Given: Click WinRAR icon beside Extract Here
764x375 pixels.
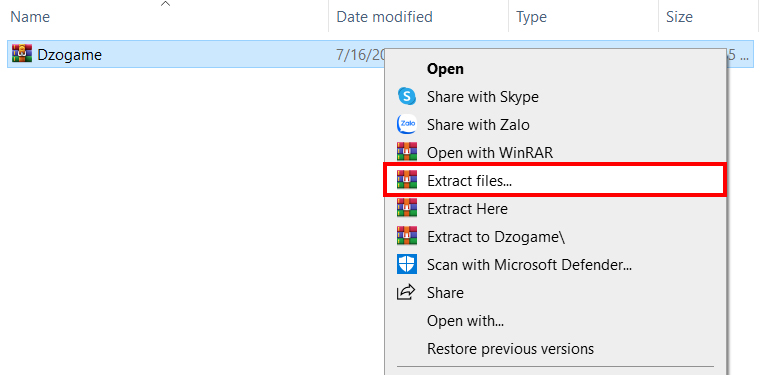Looking at the screenshot, I should [x=407, y=208].
